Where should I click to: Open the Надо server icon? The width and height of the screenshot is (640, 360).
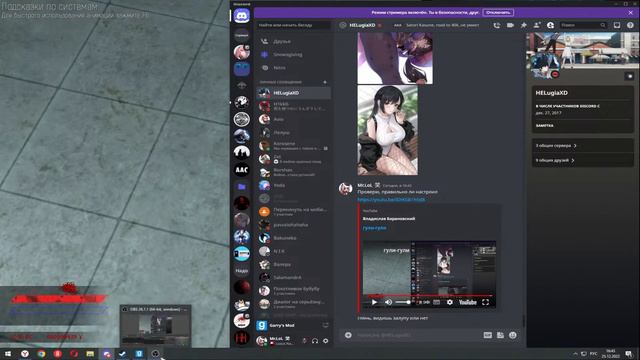point(242,270)
